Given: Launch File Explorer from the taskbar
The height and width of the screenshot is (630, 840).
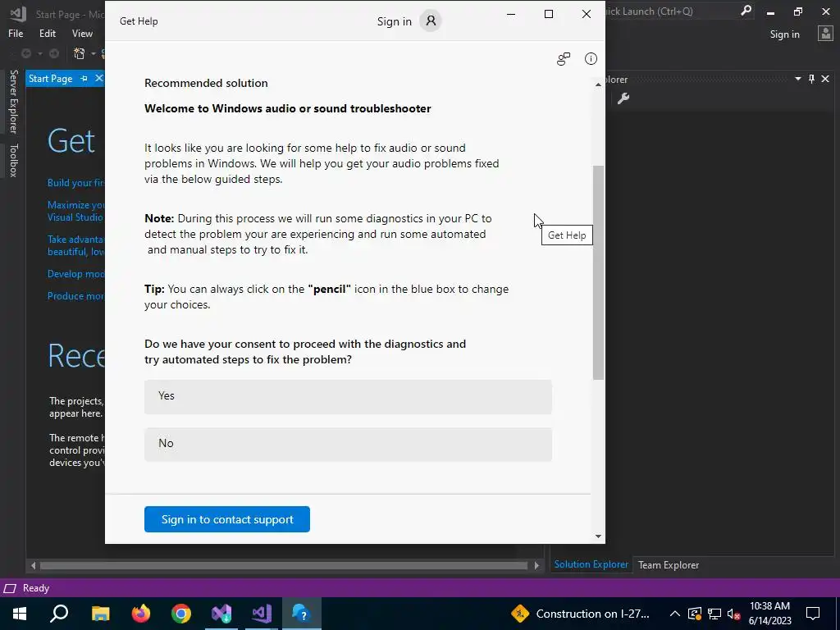Looking at the screenshot, I should pos(100,614).
